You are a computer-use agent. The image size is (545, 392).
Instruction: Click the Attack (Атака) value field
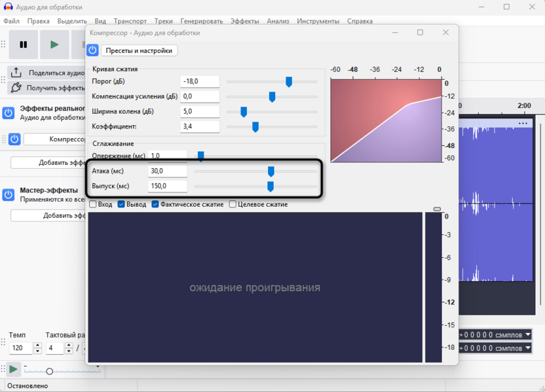[x=168, y=171]
